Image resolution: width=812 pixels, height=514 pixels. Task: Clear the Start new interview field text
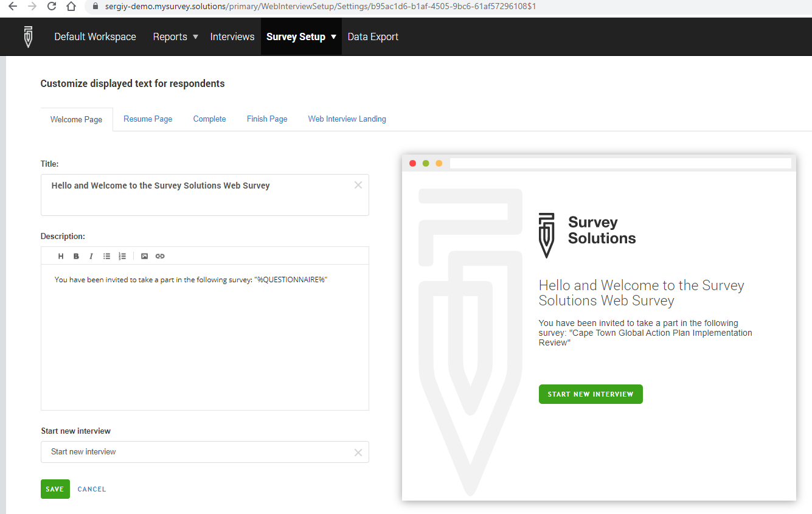pos(358,452)
